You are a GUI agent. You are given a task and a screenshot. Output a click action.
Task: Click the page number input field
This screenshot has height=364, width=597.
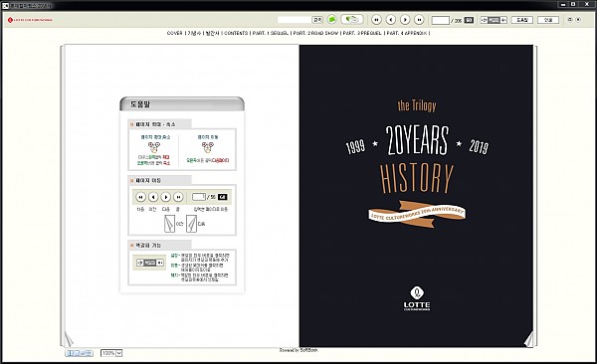[441, 20]
